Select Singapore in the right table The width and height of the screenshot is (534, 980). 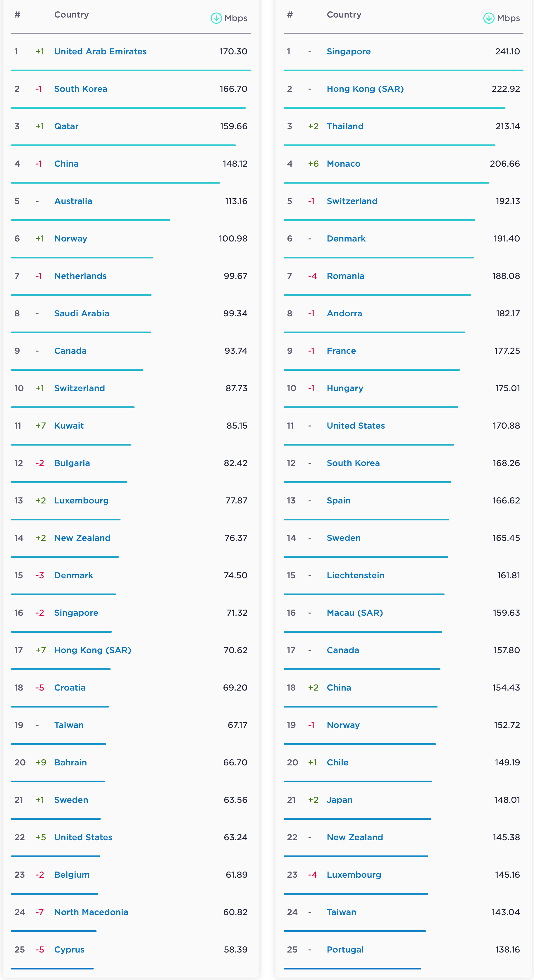click(x=348, y=51)
